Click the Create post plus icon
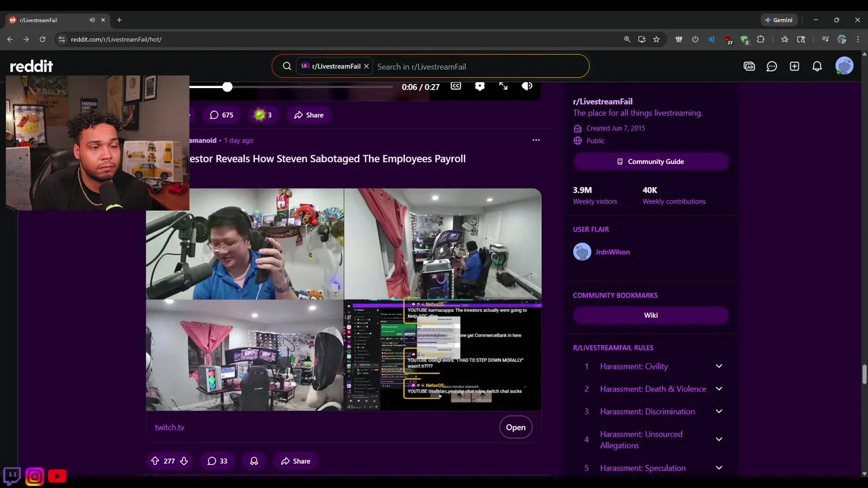Viewport: 868px width, 488px height. (794, 66)
